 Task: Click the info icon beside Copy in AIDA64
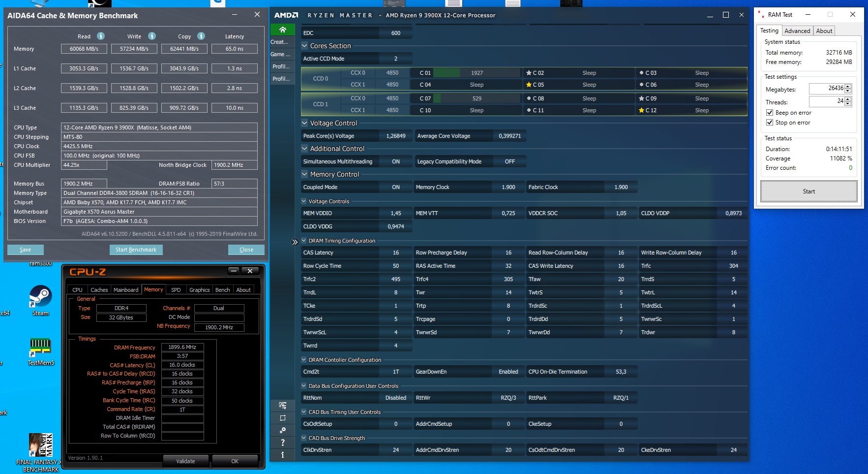click(201, 36)
